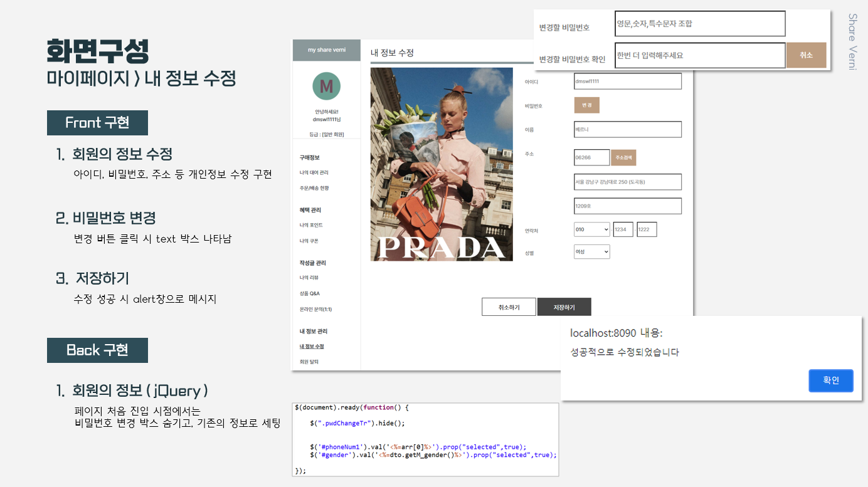
Task: Click the phone last field 1222
Action: click(647, 229)
